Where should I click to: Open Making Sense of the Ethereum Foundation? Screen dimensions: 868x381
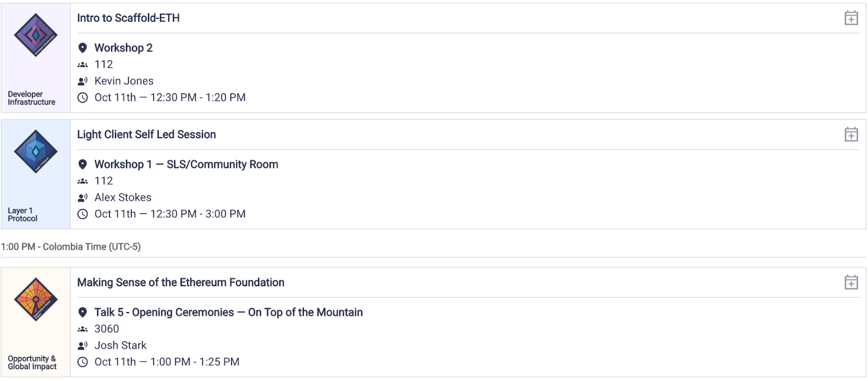181,283
